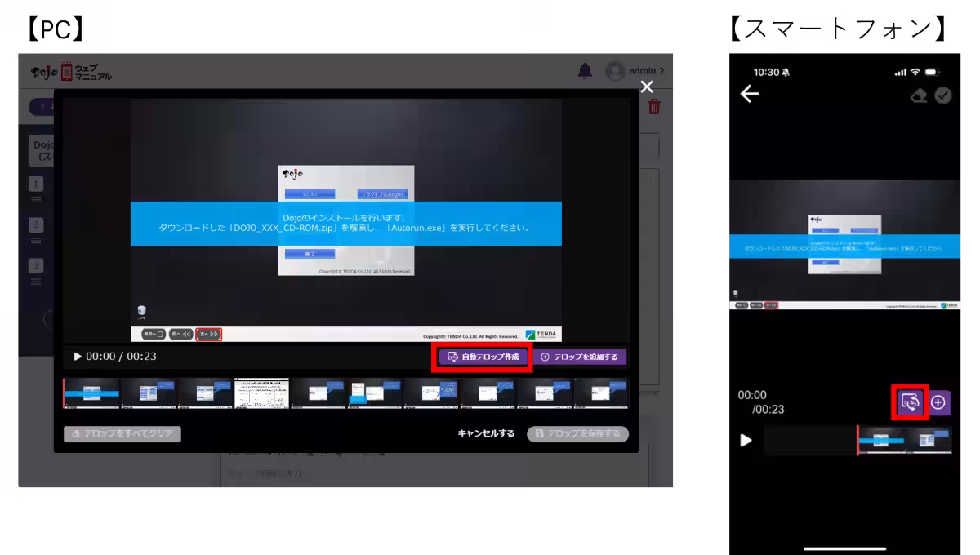Tap the eraser icon in mobile header

coord(919,95)
